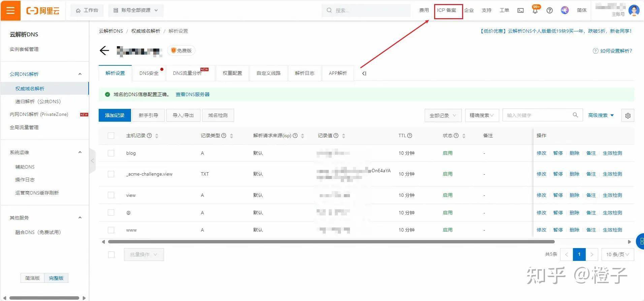Open the purple AI assistant icon
644x301 pixels.
565,10
